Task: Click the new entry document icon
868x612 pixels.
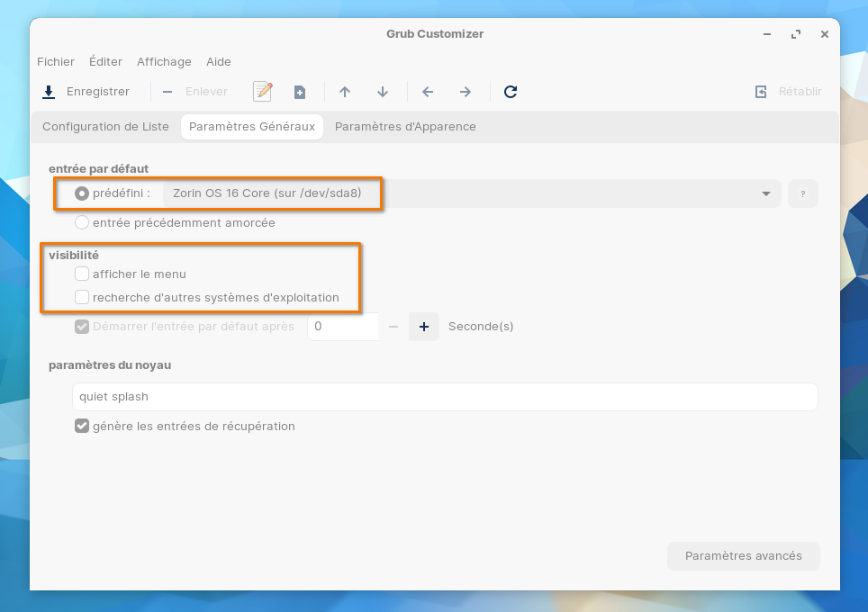Action: pos(300,92)
